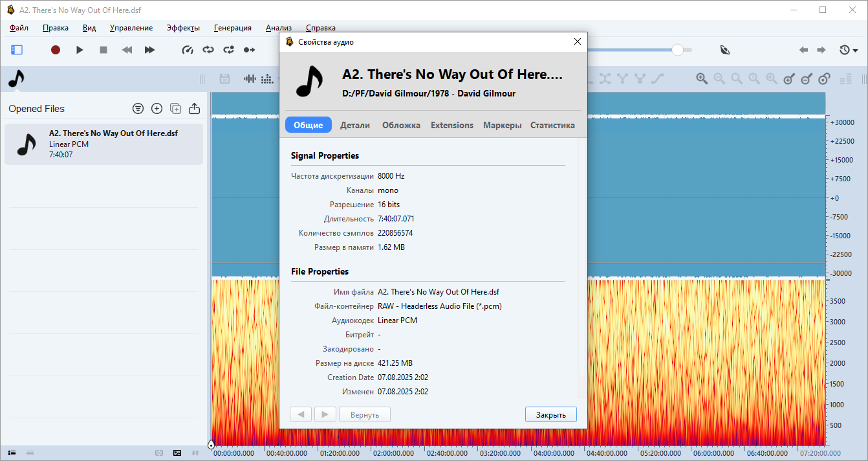Switch to the Extensions tab
The image size is (868, 461).
coord(452,125)
